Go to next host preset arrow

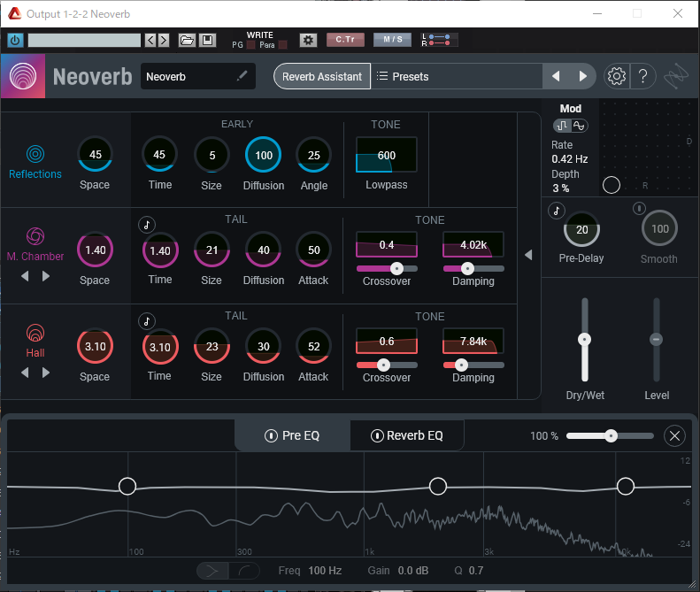click(164, 40)
